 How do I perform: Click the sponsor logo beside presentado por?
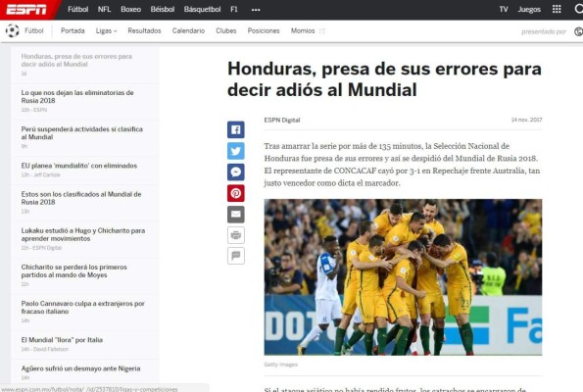[578, 31]
